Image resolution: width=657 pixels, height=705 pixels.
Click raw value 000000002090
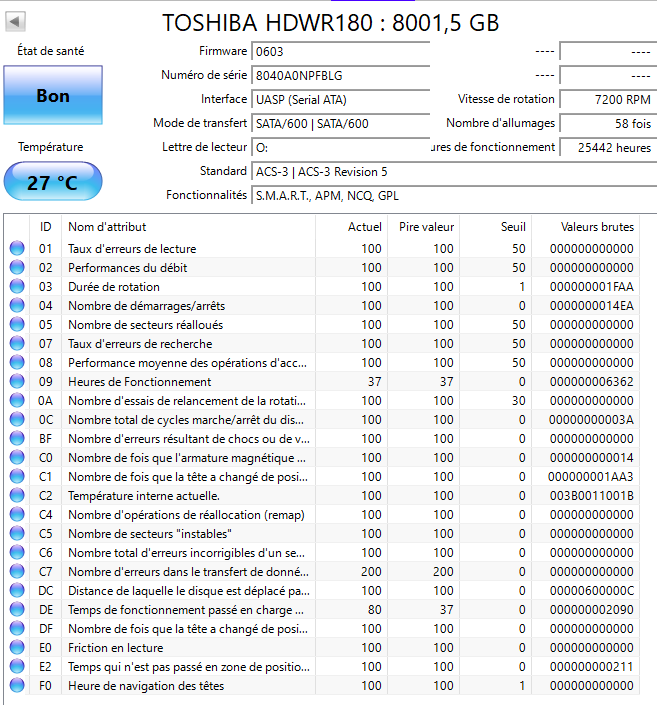[x=591, y=610]
